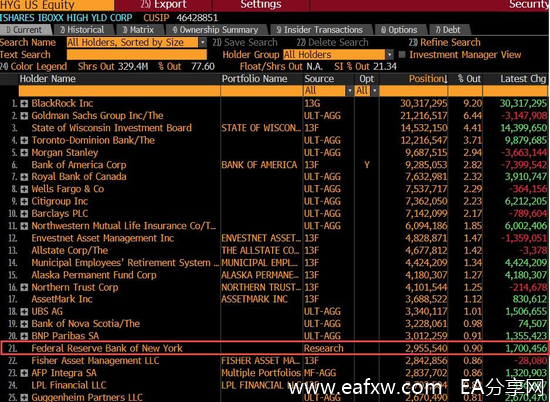Open the Settings menu

[261, 5]
